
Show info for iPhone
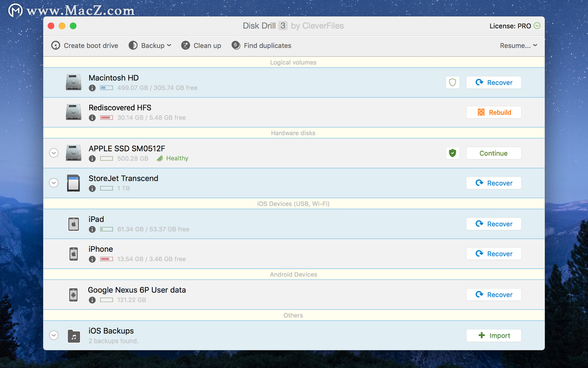coord(92,259)
